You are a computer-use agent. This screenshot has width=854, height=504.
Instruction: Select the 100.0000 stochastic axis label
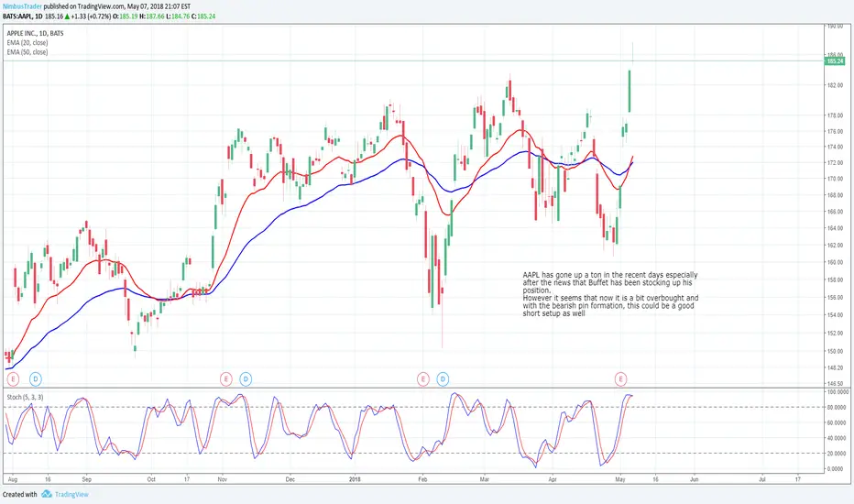click(x=838, y=392)
